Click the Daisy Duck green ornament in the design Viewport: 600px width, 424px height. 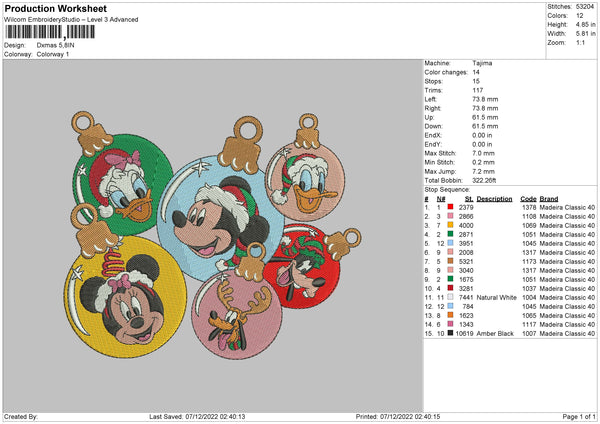tap(122, 174)
